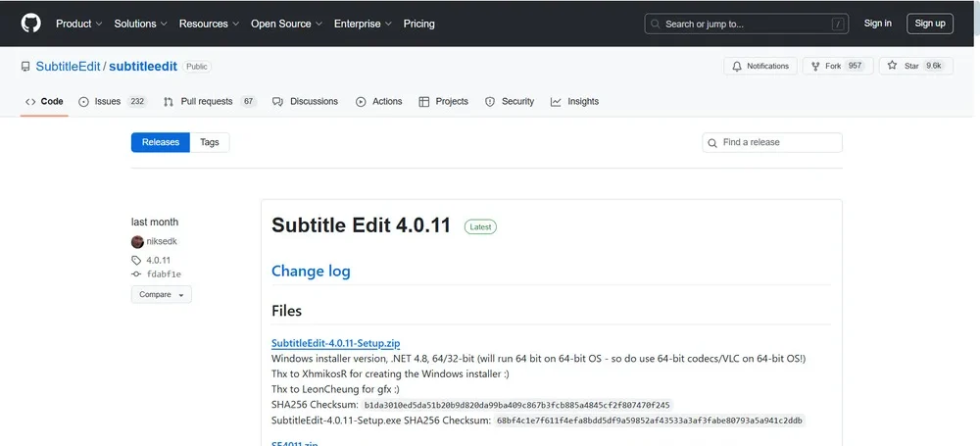Screen dimensions: 980x446
Task: Select the Releases view button
Action: tap(161, 142)
